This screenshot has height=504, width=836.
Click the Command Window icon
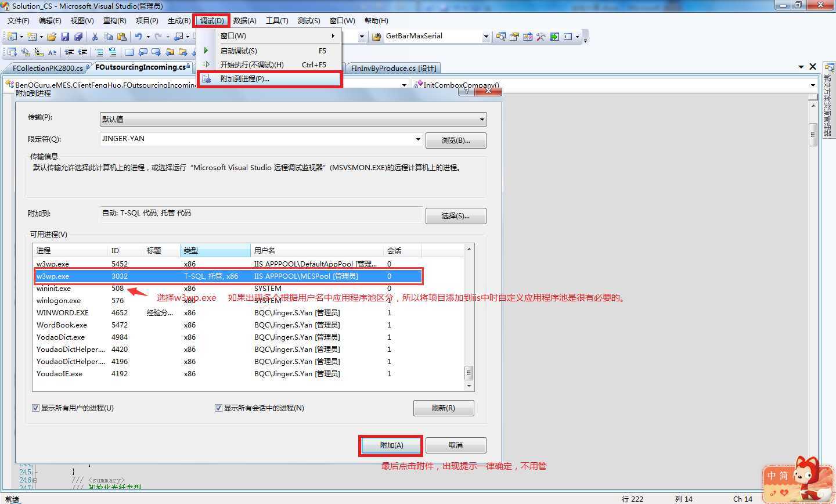(x=568, y=37)
